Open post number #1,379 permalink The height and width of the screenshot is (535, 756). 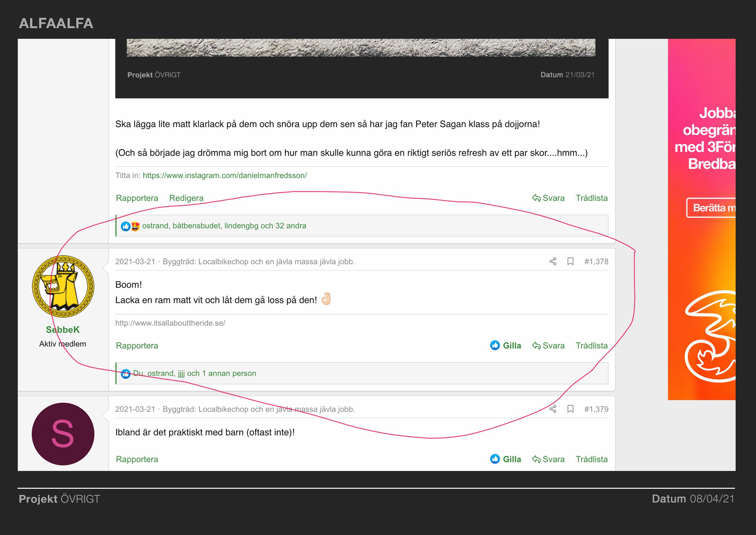(x=596, y=409)
